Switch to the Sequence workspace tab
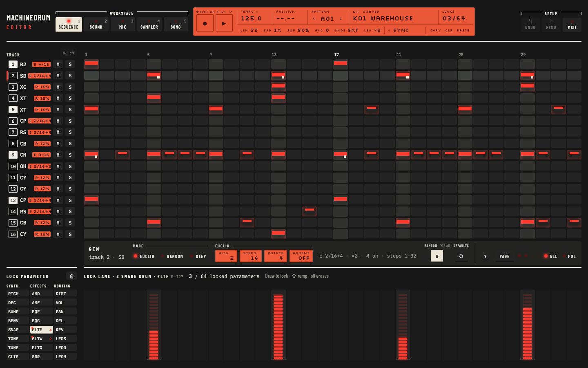This screenshot has height=368, width=588. [69, 24]
